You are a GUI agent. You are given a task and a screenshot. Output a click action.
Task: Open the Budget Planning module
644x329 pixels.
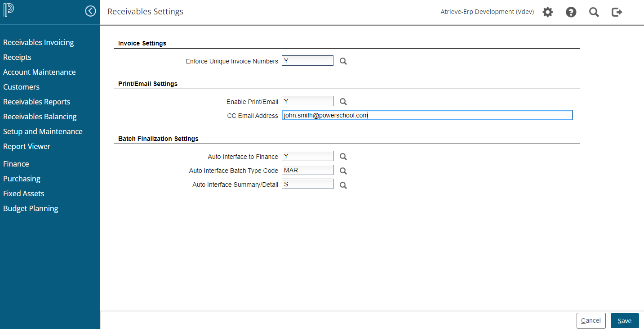pyautogui.click(x=31, y=208)
